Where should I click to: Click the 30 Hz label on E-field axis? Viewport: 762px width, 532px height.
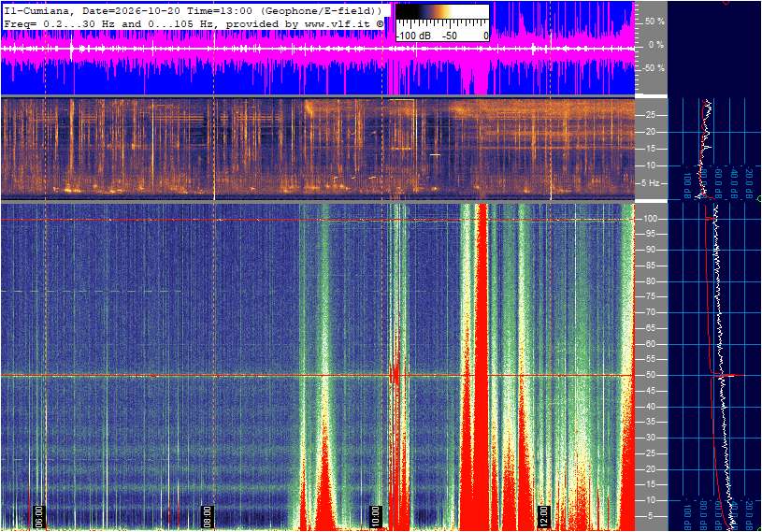[x=650, y=438]
